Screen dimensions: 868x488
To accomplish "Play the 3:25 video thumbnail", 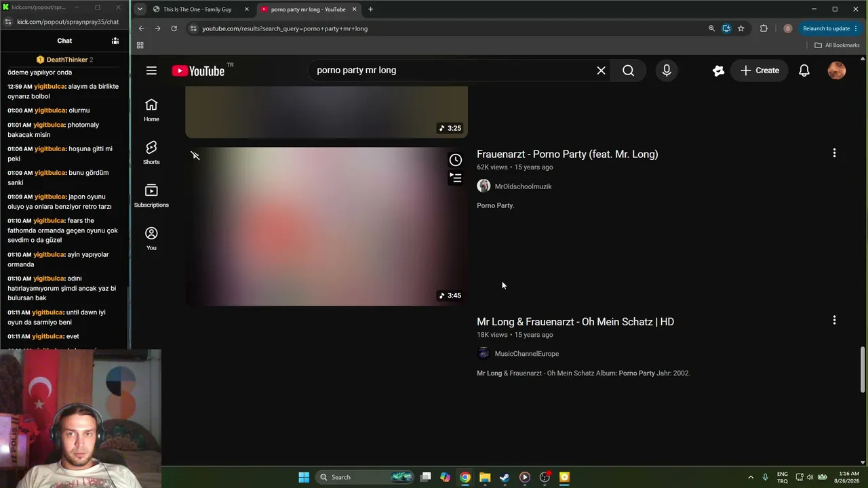I will (326, 112).
